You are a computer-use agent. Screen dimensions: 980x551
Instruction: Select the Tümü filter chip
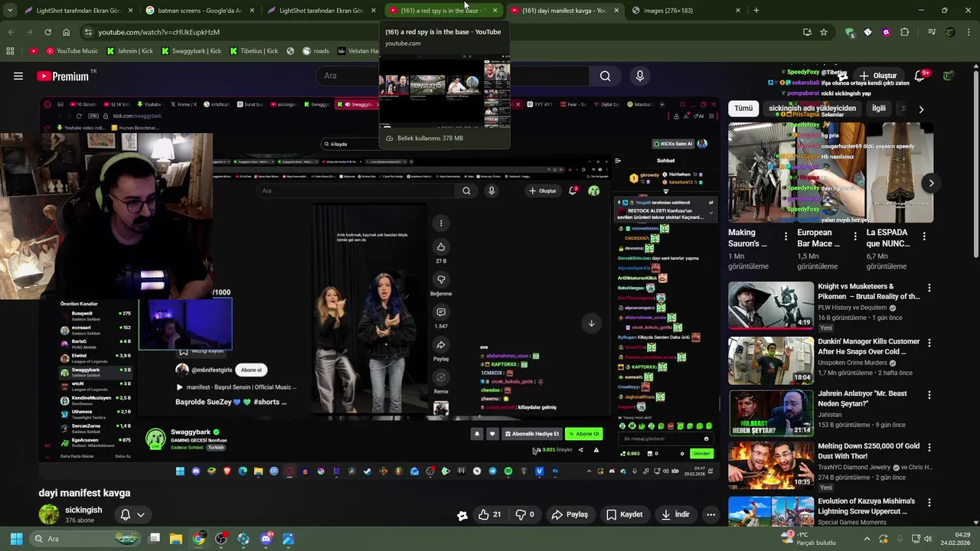click(743, 109)
